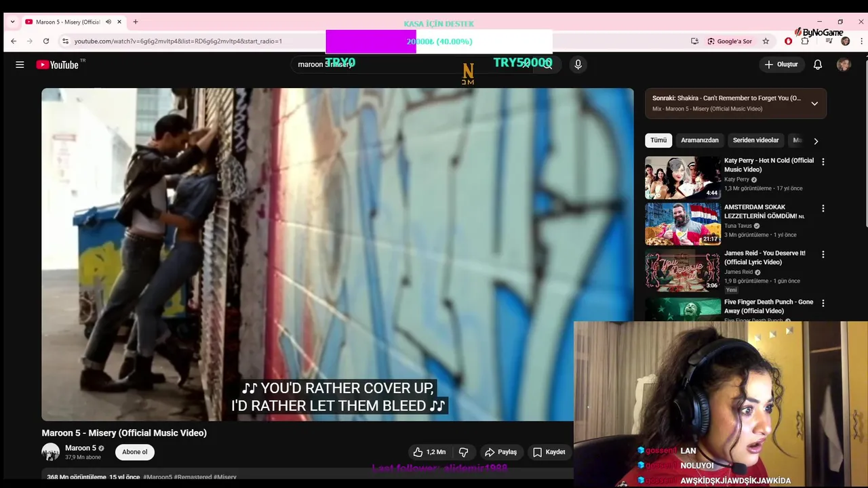Open options for Katy Perry Hot N Cold

[823, 162]
